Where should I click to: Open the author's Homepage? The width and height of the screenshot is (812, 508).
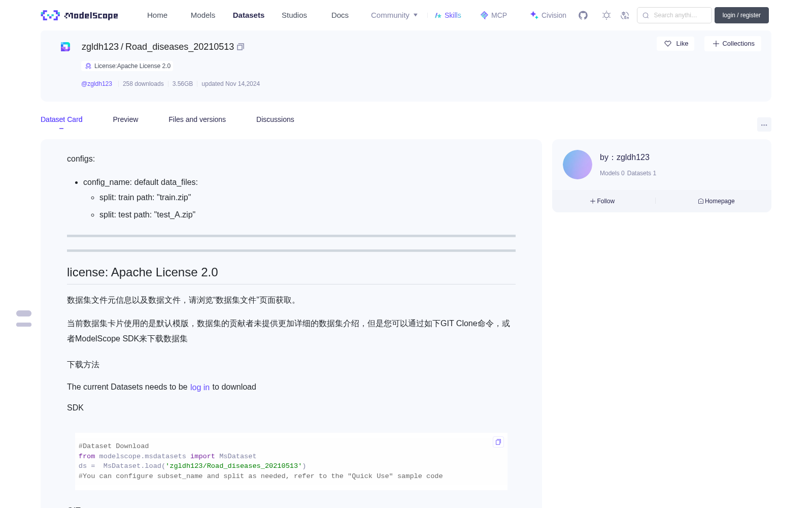(x=716, y=201)
